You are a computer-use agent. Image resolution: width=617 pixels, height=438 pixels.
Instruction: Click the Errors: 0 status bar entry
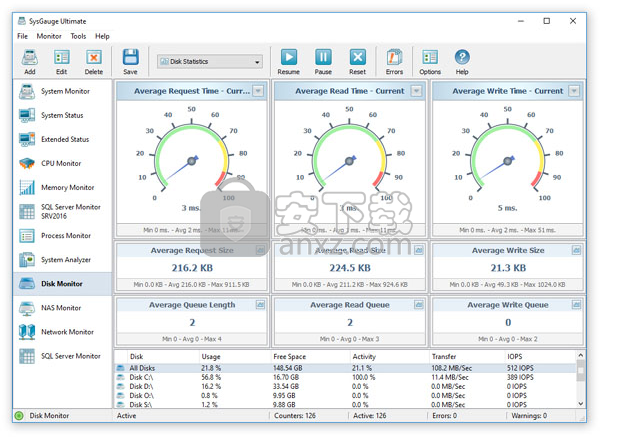pos(444,416)
